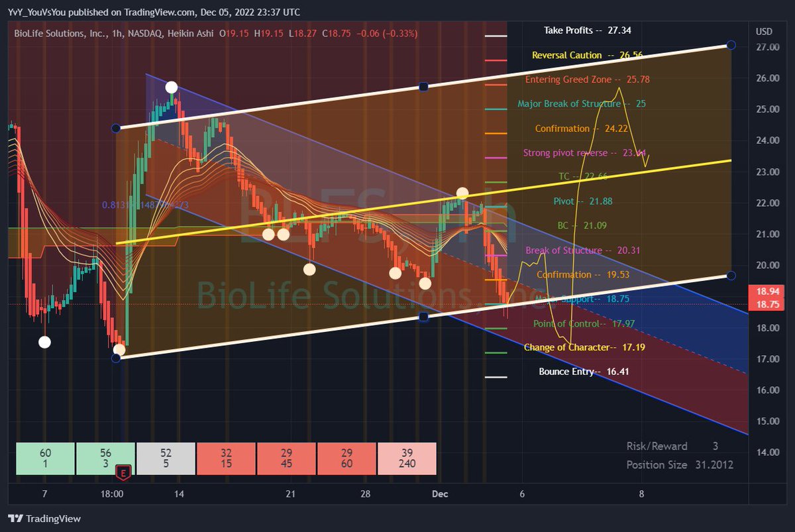
Task: Click the blue anchor circle starting the lower trendline
Action: pyautogui.click(x=117, y=358)
